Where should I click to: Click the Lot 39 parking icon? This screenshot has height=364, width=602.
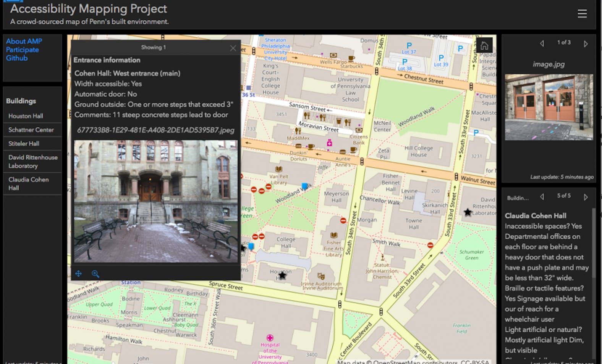tap(441, 58)
